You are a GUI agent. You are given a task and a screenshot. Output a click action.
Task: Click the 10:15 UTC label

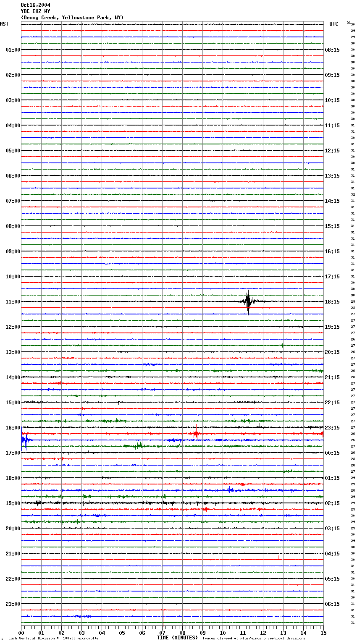click(332, 100)
